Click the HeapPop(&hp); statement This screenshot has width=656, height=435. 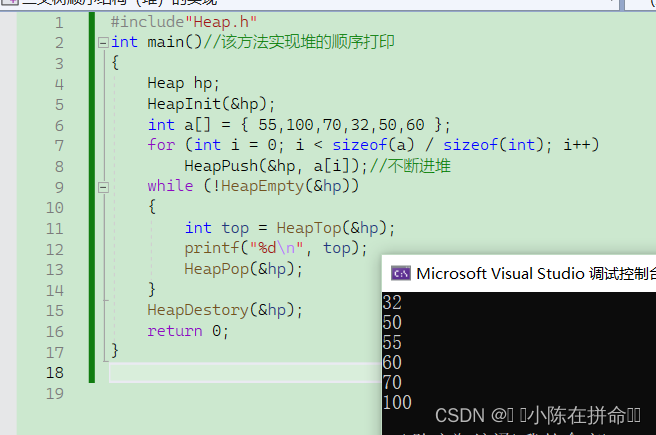pos(243,269)
